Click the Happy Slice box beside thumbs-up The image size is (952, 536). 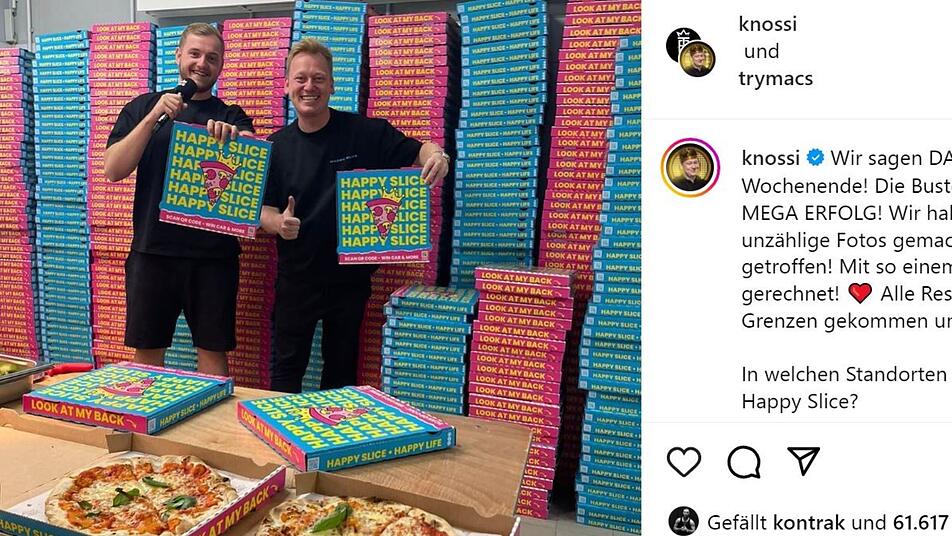[384, 216]
